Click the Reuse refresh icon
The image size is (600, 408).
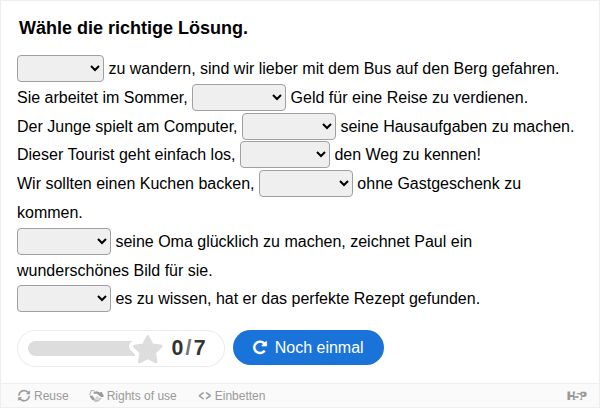tap(24, 396)
